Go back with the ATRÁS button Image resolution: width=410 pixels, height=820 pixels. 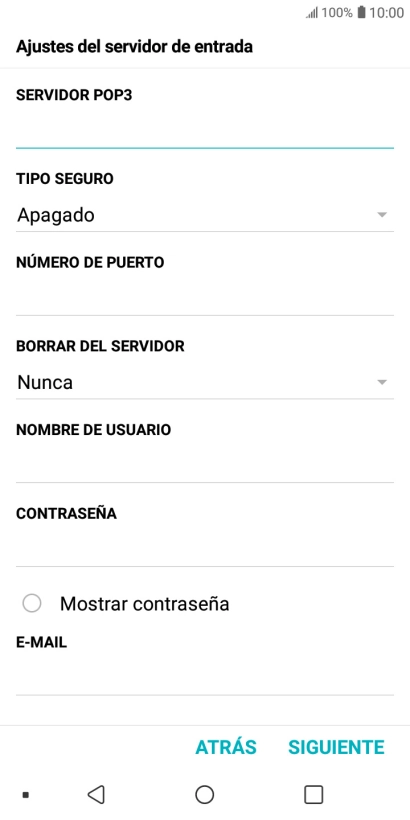(x=226, y=747)
